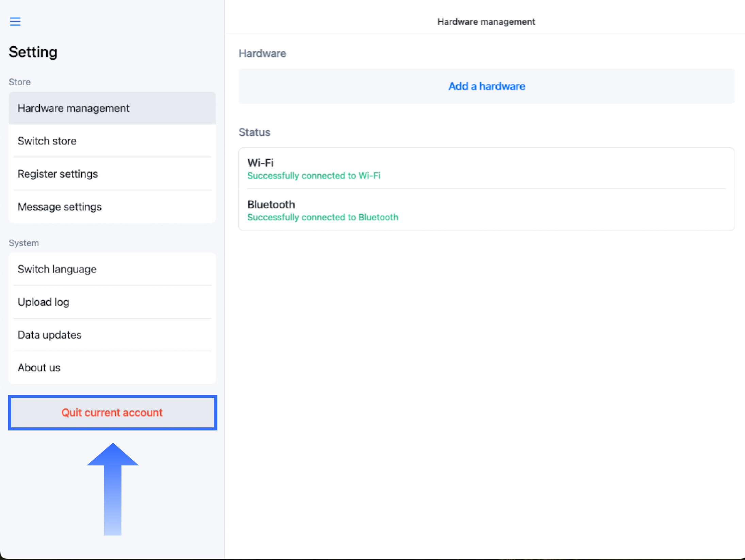This screenshot has height=560, width=745.
Task: Click the Store section label
Action: point(20,82)
